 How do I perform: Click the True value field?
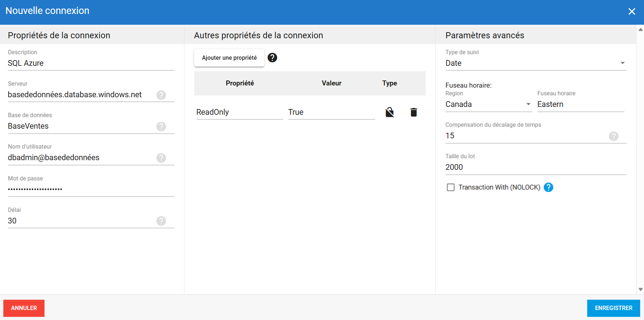click(331, 112)
